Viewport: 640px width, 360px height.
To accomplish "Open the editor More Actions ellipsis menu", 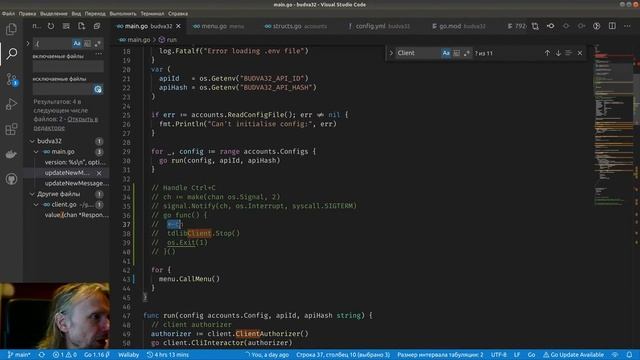I will point(627,26).
